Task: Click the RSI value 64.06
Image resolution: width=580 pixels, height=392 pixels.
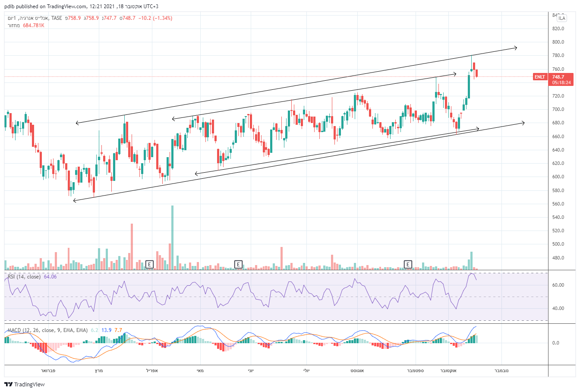Action: pyautogui.click(x=50, y=277)
